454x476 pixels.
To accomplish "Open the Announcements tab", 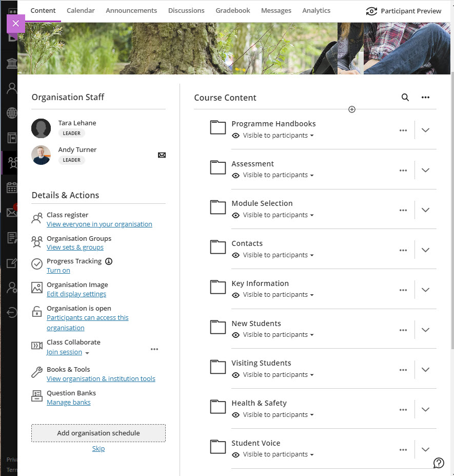I will [131, 10].
